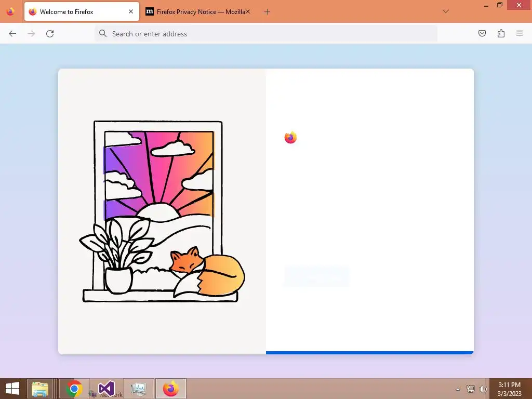Click the search magnifier icon in address bar
This screenshot has width=532, height=399.
(102, 33)
